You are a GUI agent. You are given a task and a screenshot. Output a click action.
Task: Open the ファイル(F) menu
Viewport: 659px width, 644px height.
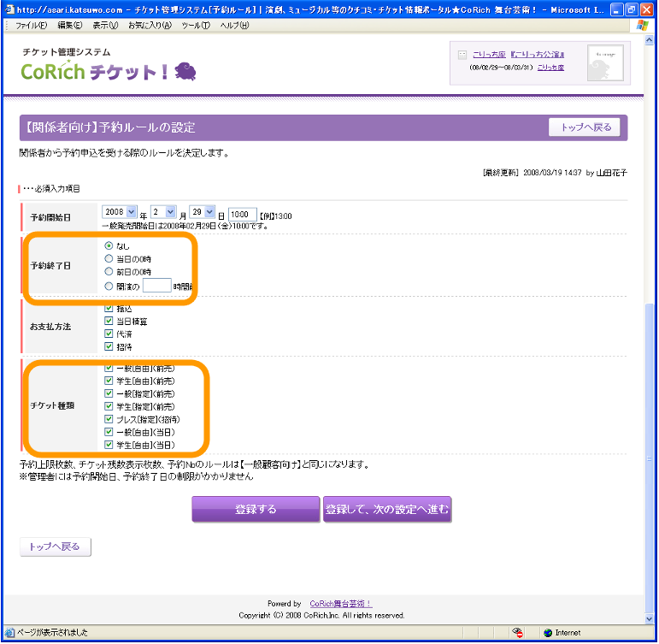pyautogui.click(x=31, y=26)
